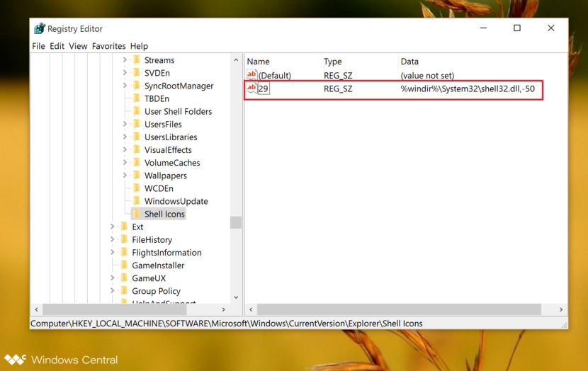Open the Favorites menu
The height and width of the screenshot is (371, 588).
(x=109, y=46)
